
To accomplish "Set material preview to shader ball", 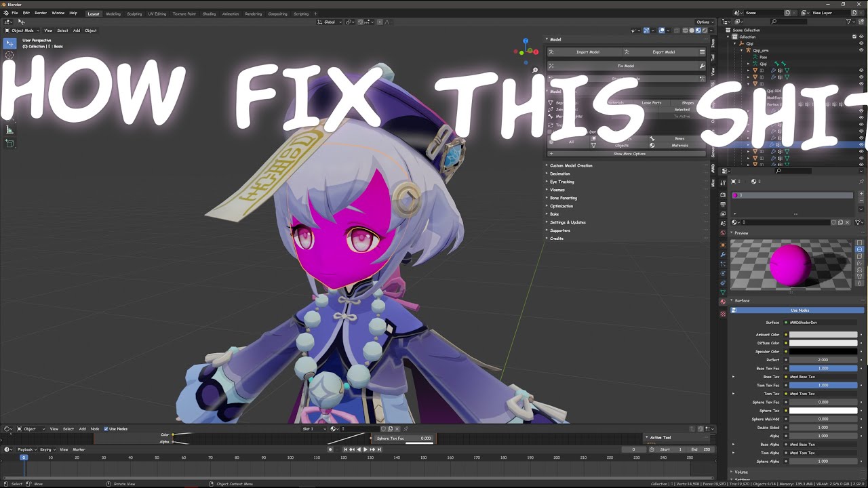I will (x=859, y=270).
